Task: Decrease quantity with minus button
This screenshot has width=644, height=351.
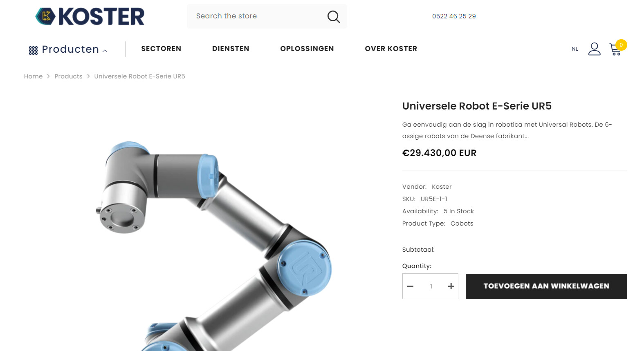Action: point(411,286)
